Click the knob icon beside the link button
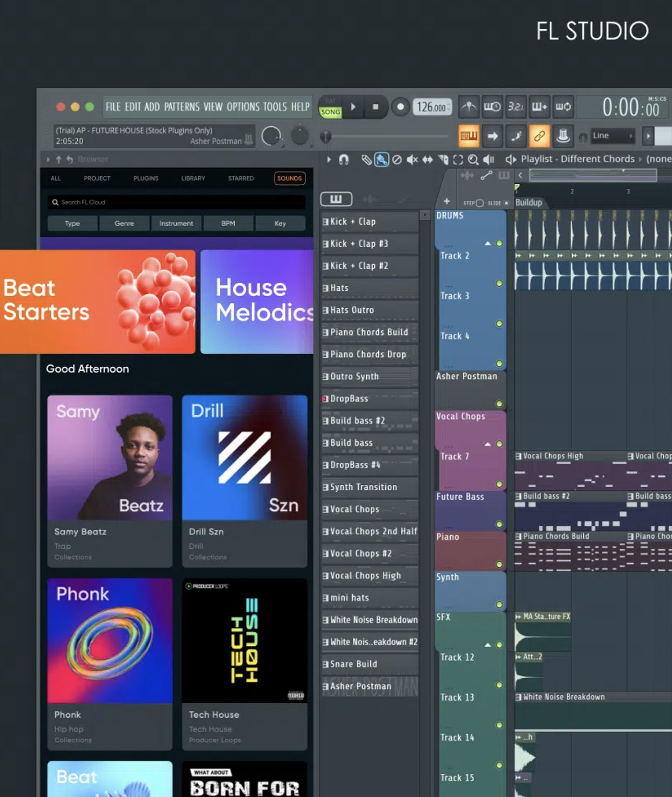This screenshot has height=797, width=672. pos(563,136)
